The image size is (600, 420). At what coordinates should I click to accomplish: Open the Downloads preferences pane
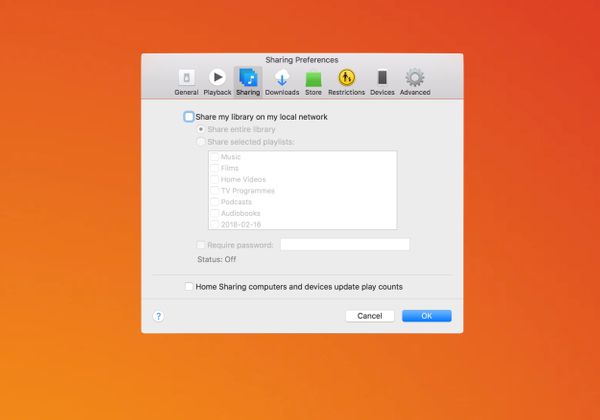coord(282,80)
